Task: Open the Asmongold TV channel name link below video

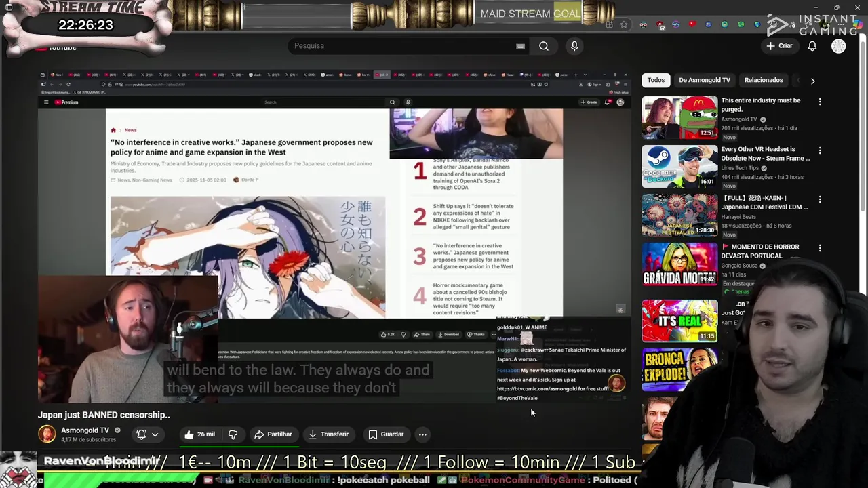Action: [85, 430]
